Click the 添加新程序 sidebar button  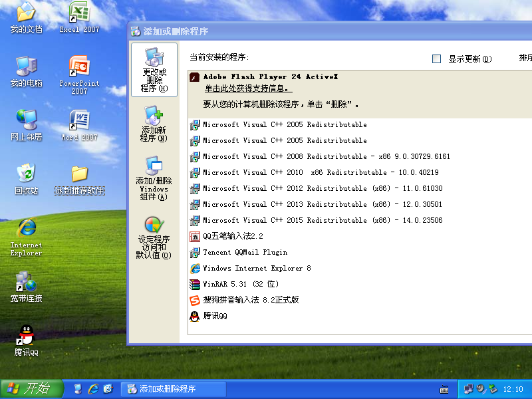pyautogui.click(x=154, y=124)
